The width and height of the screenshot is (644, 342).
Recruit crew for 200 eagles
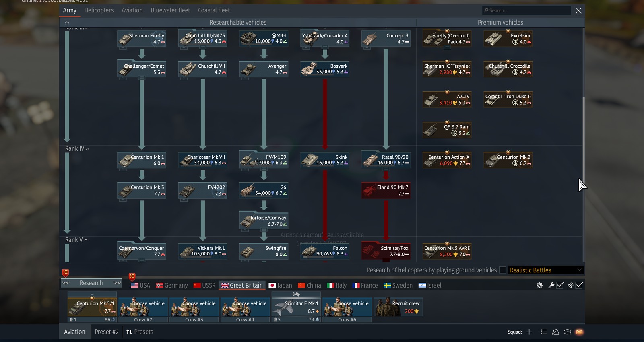[398, 307]
